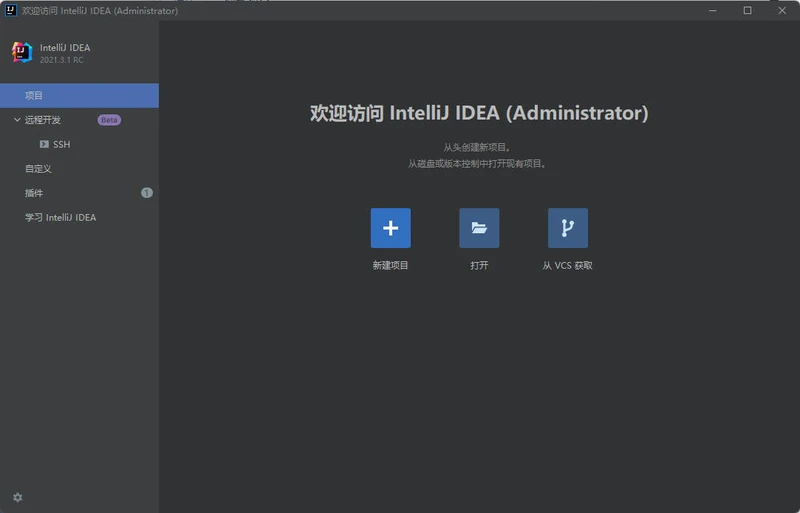The image size is (800, 513).
Task: Open the gear settings icon at bottom-left
Action: pos(17,497)
